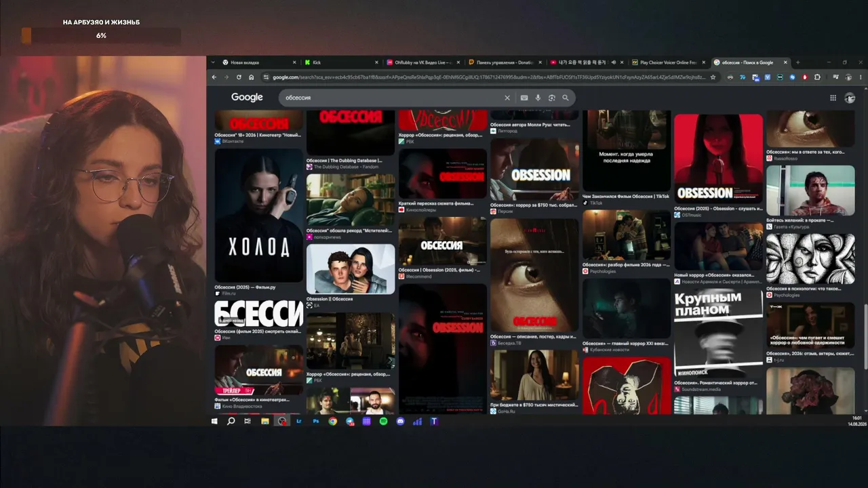Open the ХОЛОД woman-with-gun poster image

(259, 216)
